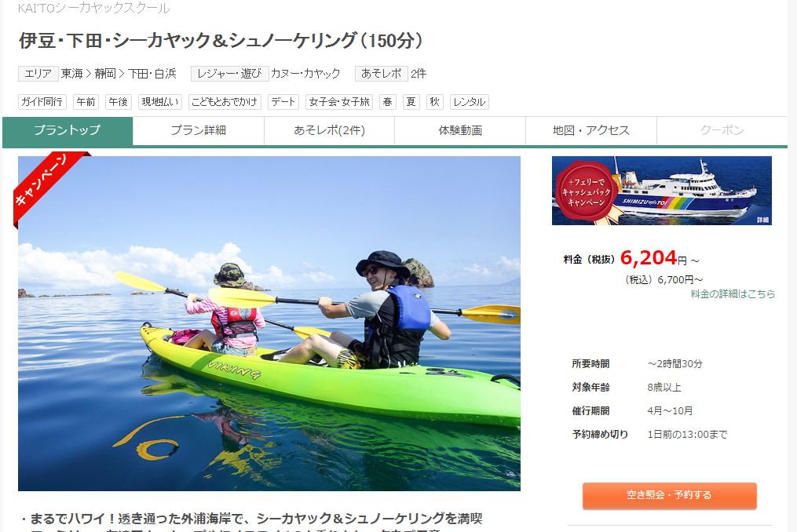797x532 pixels.
Task: Open the プラン詳細 tab
Action: 198,130
